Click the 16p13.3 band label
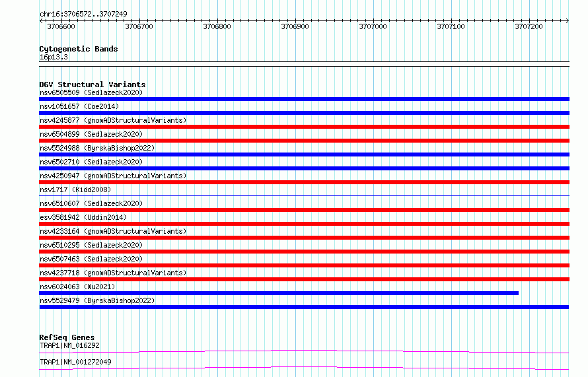The height and width of the screenshot is (377, 588). 54,57
